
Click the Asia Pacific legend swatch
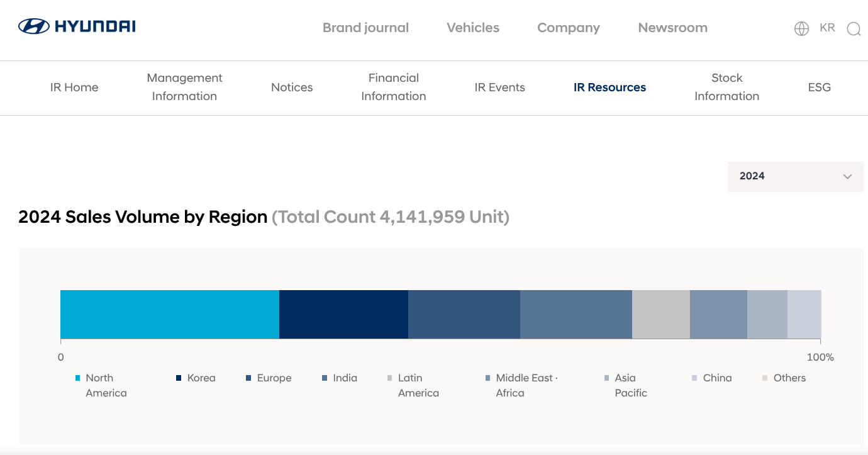606,378
